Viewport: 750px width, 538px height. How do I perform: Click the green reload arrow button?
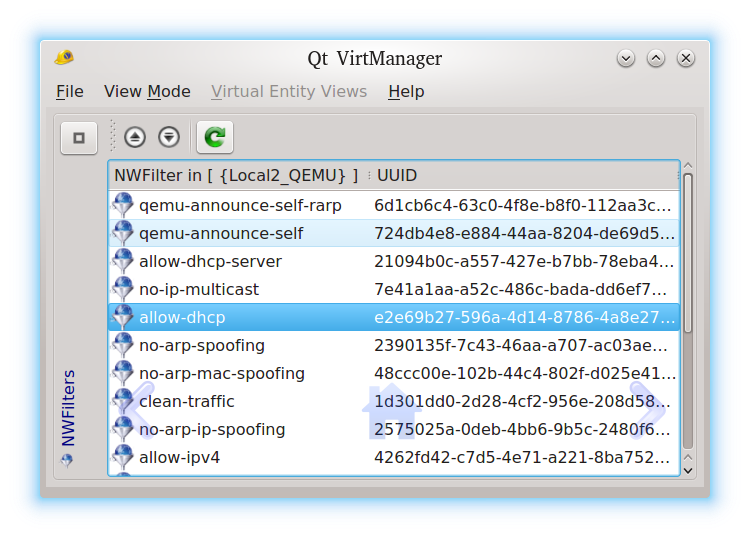[x=215, y=137]
